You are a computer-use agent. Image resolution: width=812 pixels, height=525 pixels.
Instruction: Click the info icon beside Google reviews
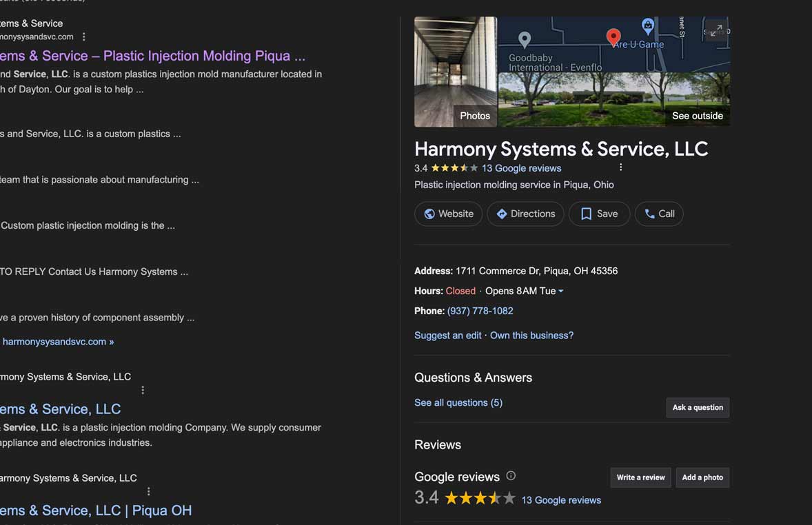pyautogui.click(x=511, y=476)
